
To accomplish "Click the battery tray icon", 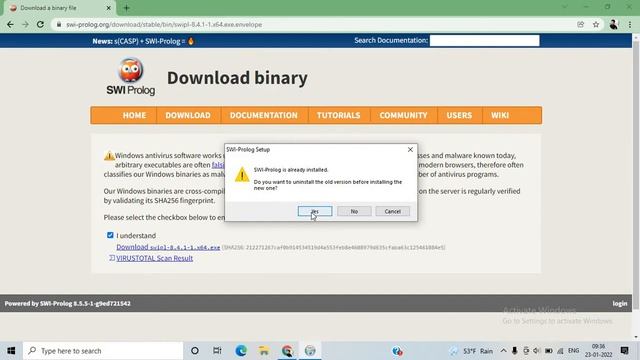I will pos(549,351).
